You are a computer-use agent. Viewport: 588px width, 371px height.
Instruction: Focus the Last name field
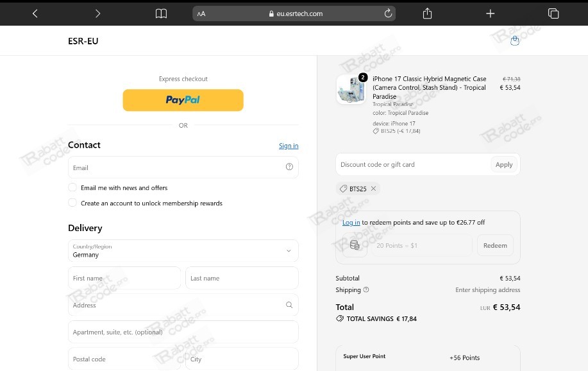coord(242,278)
